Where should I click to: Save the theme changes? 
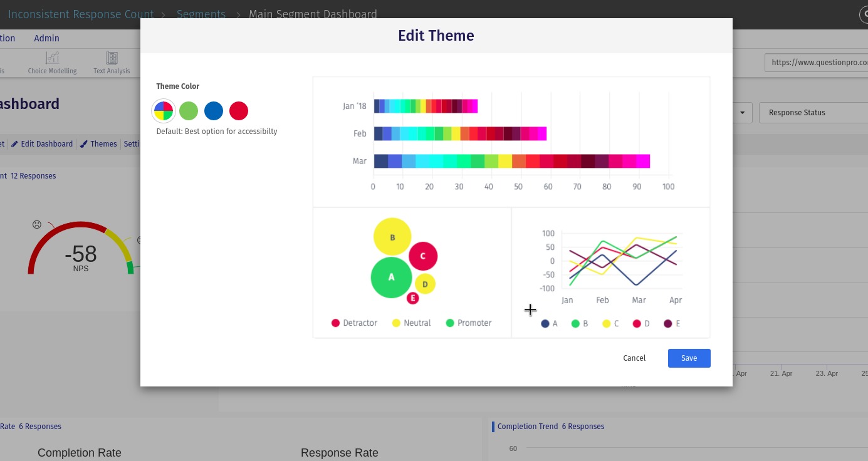(x=689, y=358)
